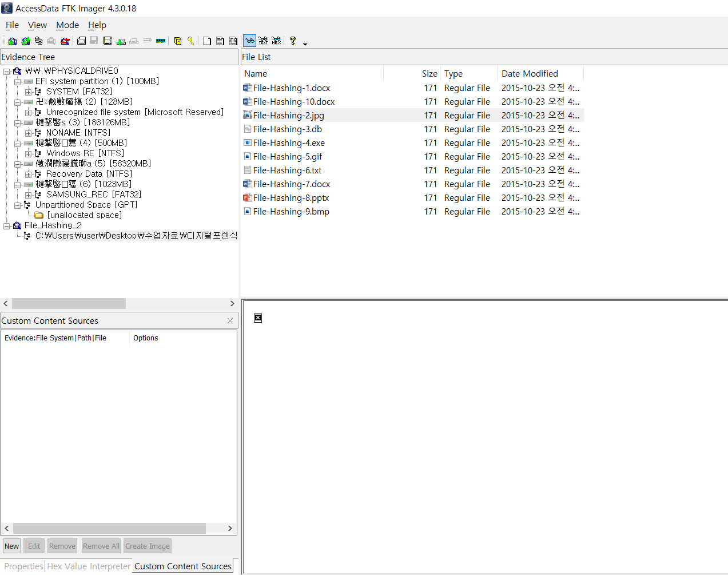Click Obtain Protected Files icon

(x=178, y=41)
